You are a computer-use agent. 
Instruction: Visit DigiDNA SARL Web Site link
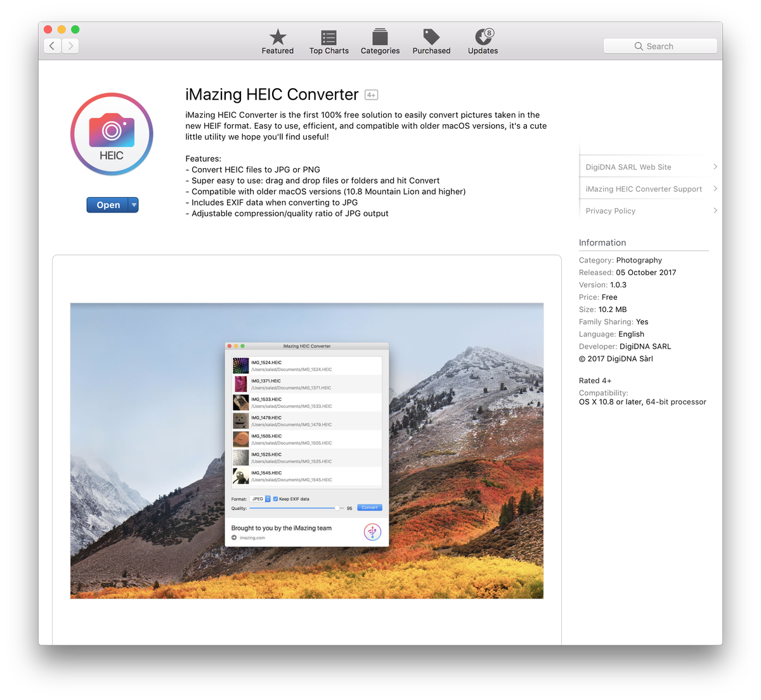pos(628,167)
